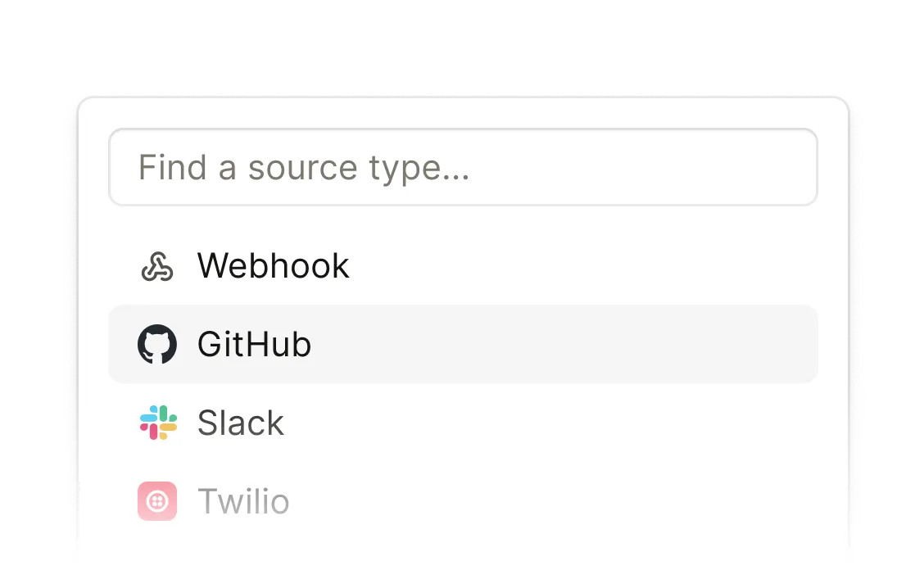
Task: Pick Twilio from the source list
Action: pos(463,501)
